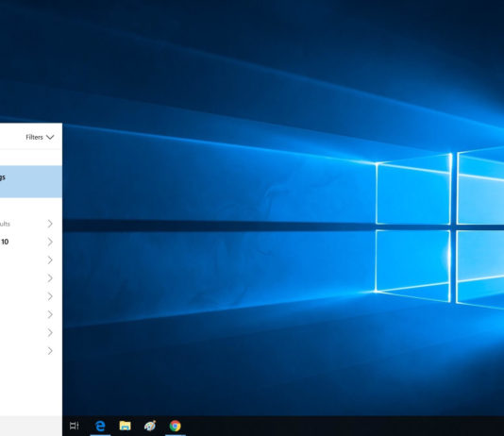Expand the Filters dropdown in search panel
This screenshot has height=436, width=504.
pos(40,137)
